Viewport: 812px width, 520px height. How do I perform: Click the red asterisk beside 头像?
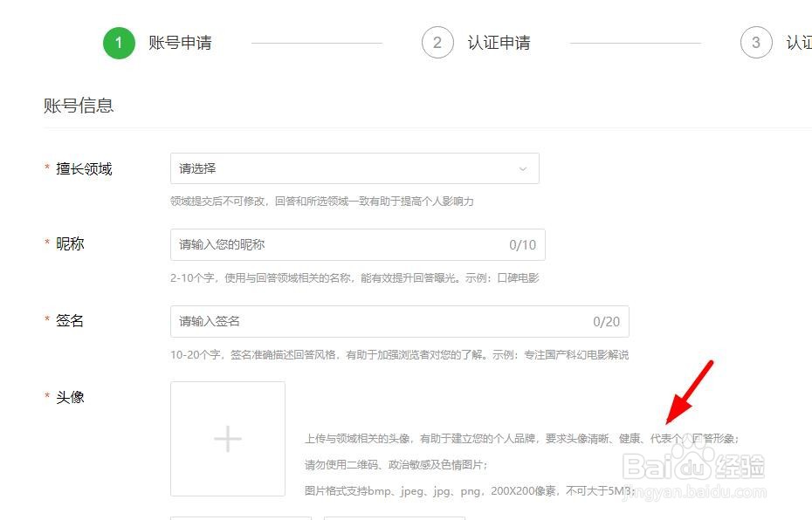coord(46,396)
